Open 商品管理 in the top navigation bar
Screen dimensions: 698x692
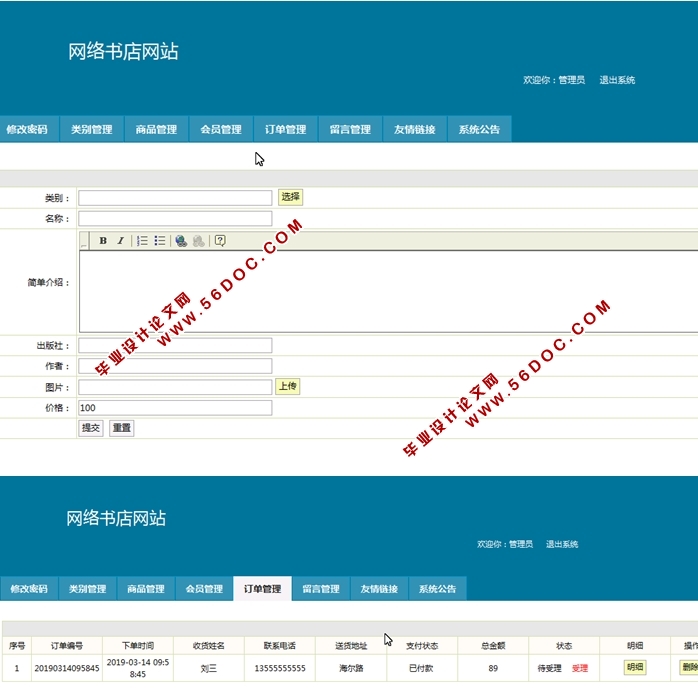pyautogui.click(x=156, y=129)
